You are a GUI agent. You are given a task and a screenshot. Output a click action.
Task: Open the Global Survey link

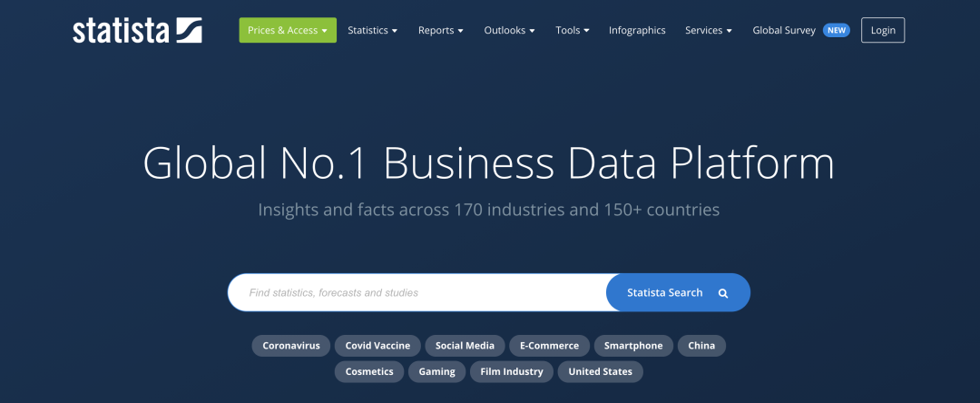click(x=784, y=30)
